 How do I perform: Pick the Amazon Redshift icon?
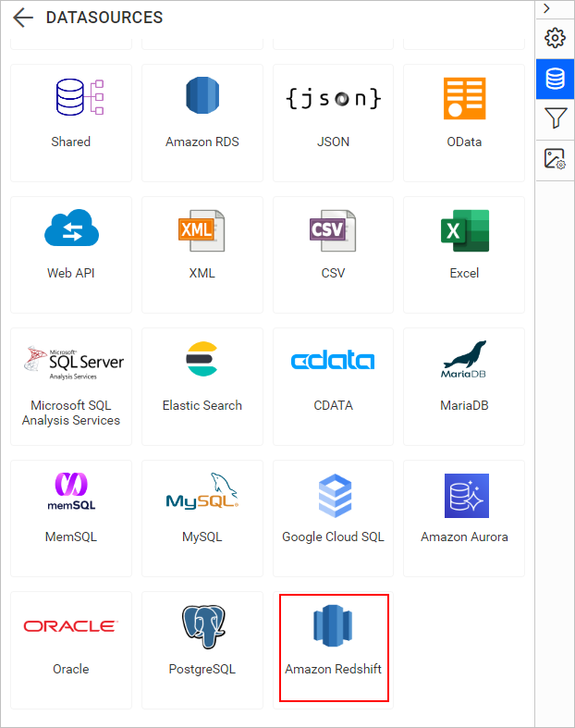tap(333, 626)
